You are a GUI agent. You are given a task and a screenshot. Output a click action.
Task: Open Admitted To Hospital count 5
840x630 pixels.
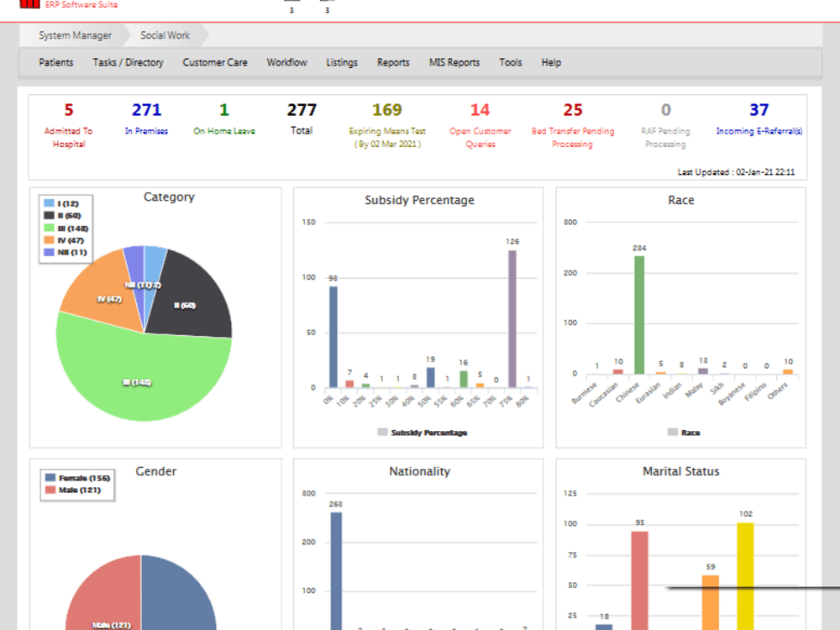pyautogui.click(x=69, y=110)
